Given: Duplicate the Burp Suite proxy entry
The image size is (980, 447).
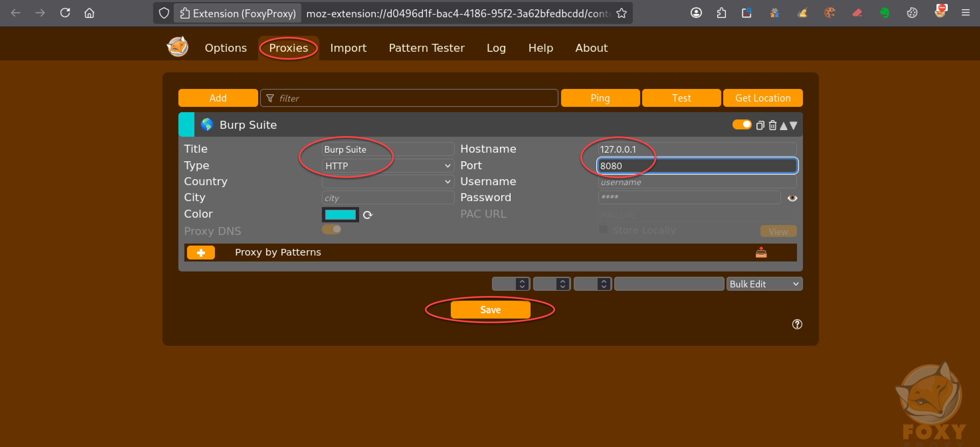Looking at the screenshot, I should pyautogui.click(x=760, y=125).
